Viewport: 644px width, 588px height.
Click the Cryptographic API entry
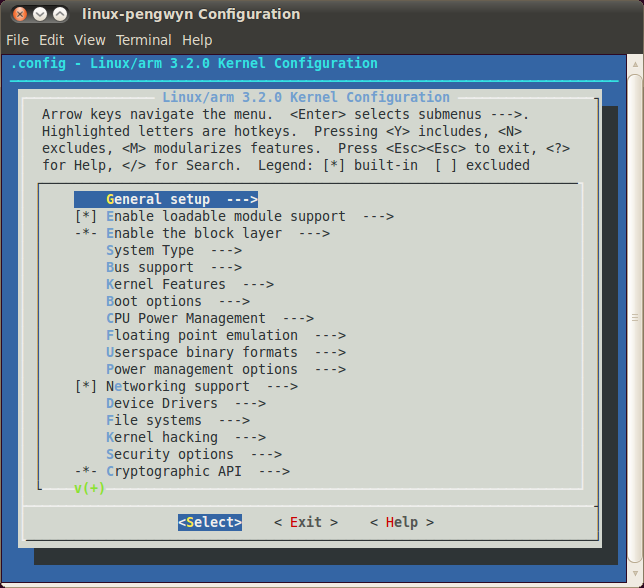[x=182, y=471]
